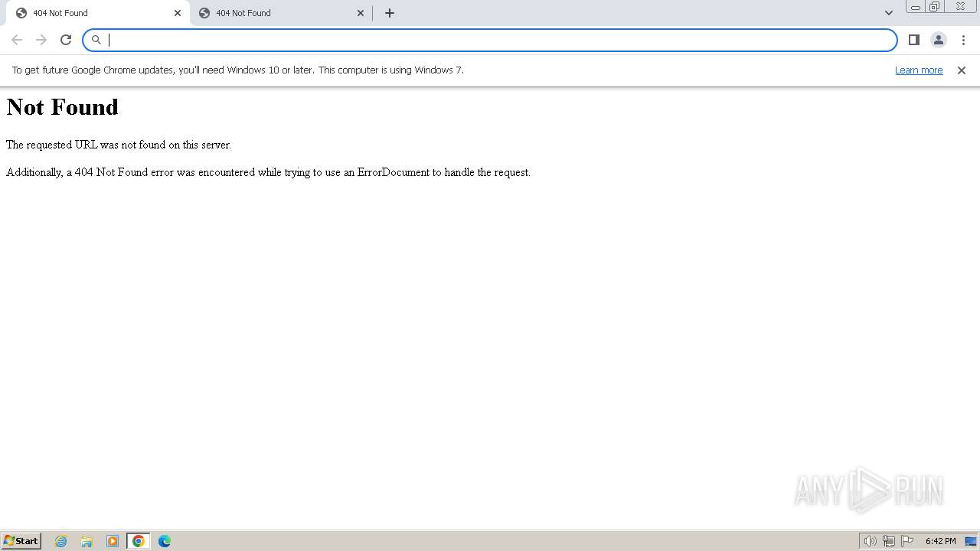The image size is (980, 551).
Task: Open the volume speaker tray icon
Action: click(871, 541)
